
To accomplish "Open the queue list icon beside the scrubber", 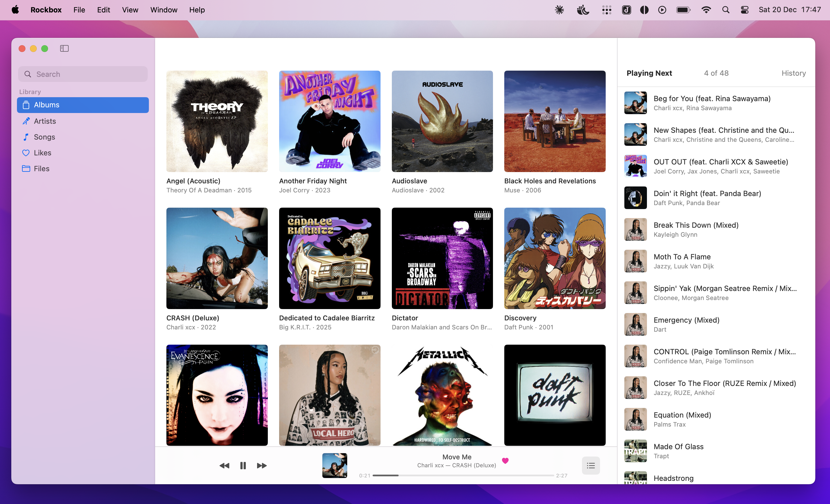I will point(590,465).
